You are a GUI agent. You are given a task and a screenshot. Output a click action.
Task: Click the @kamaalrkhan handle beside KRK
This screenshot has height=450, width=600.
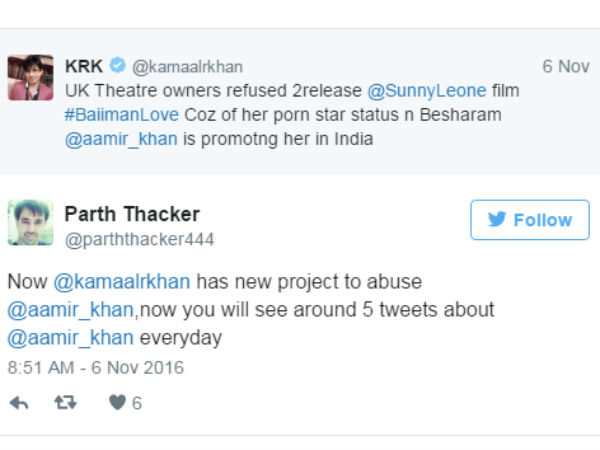pyautogui.click(x=188, y=67)
